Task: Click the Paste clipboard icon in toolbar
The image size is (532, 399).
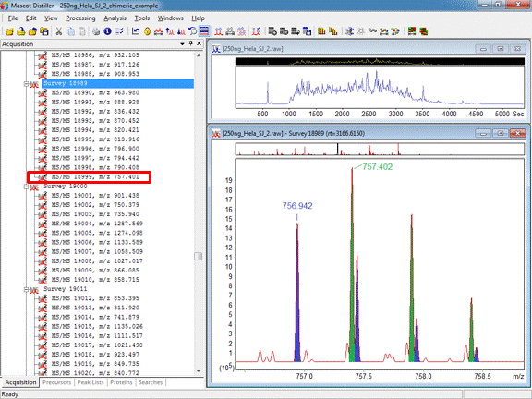Action: point(82,31)
